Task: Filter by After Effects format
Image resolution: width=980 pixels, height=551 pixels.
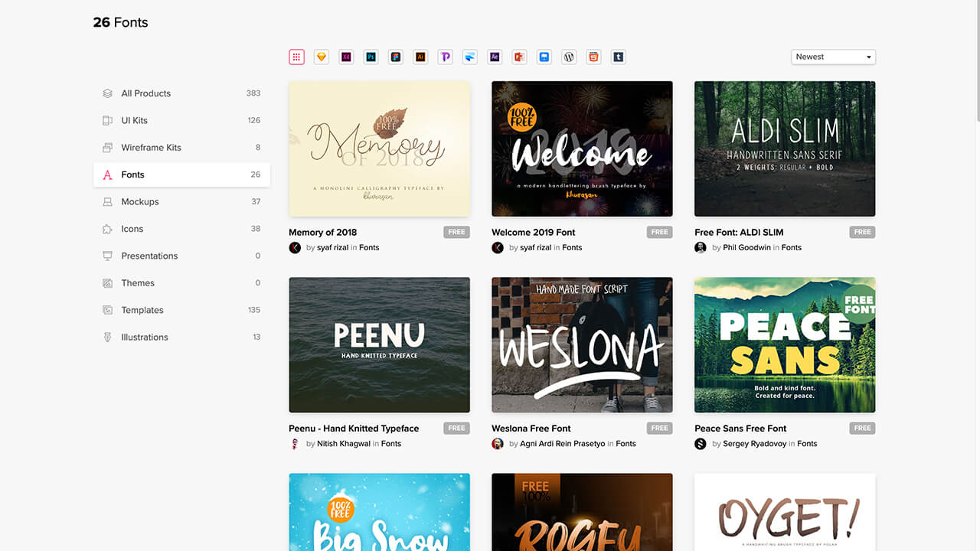Action: 495,57
